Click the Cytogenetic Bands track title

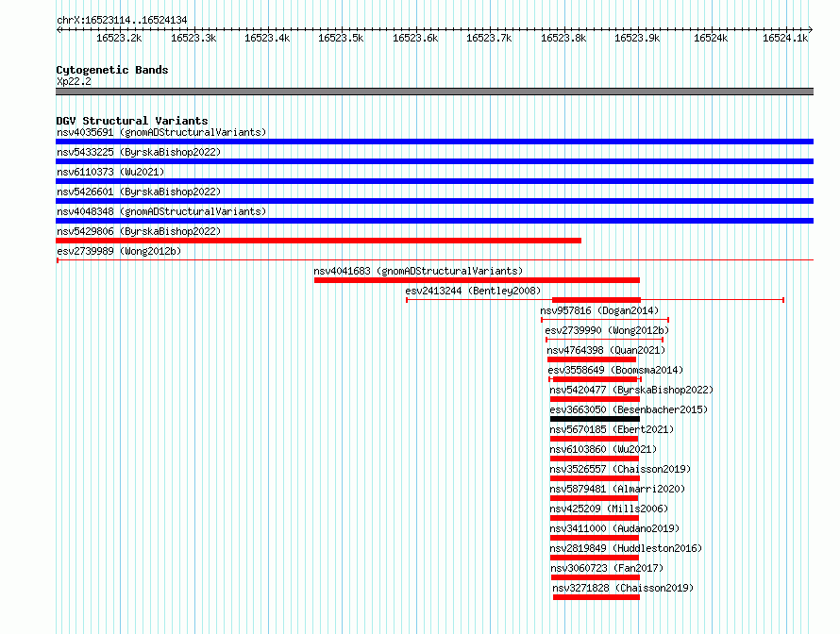[112, 70]
